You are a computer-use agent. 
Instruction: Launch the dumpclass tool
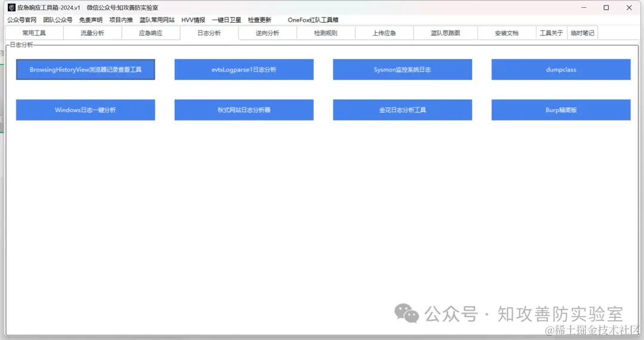(561, 69)
